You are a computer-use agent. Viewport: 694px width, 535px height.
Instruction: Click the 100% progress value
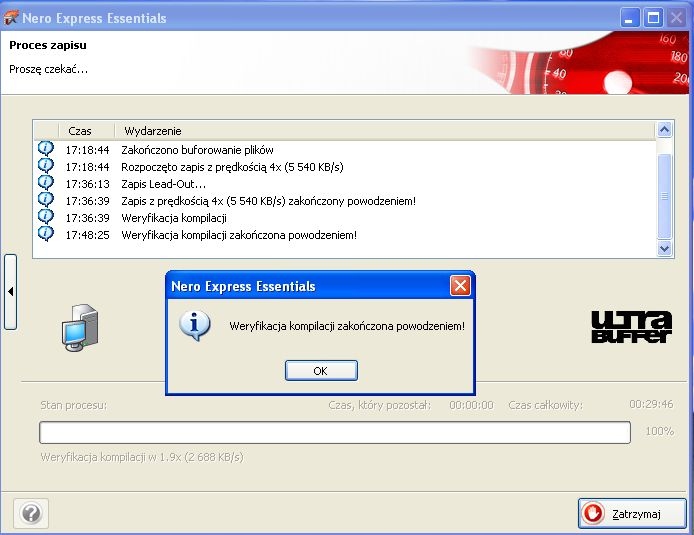[x=659, y=431]
